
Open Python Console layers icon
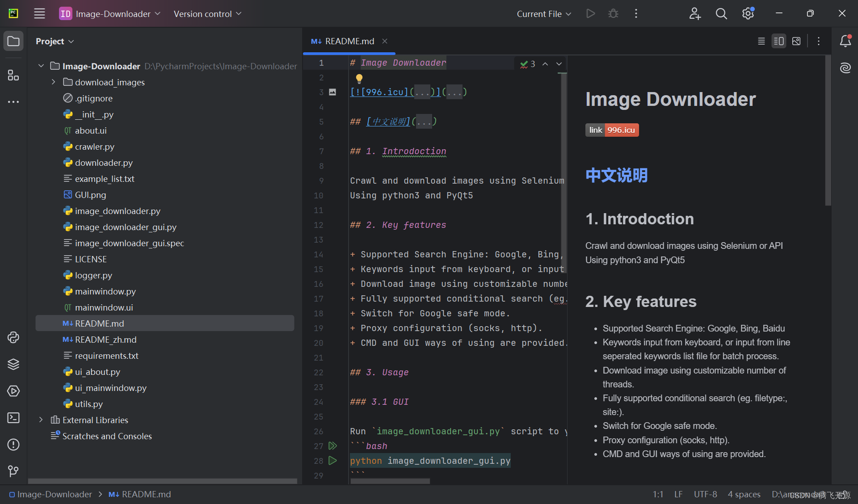click(13, 364)
